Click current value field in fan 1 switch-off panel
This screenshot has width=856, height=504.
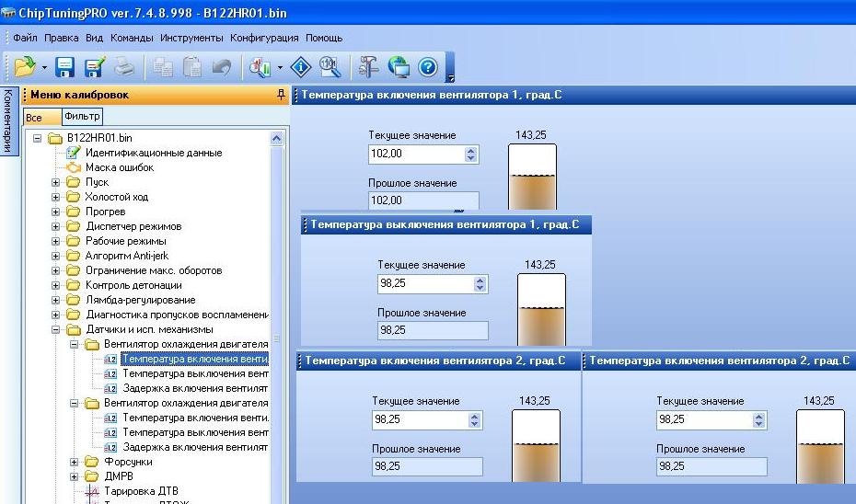426,283
